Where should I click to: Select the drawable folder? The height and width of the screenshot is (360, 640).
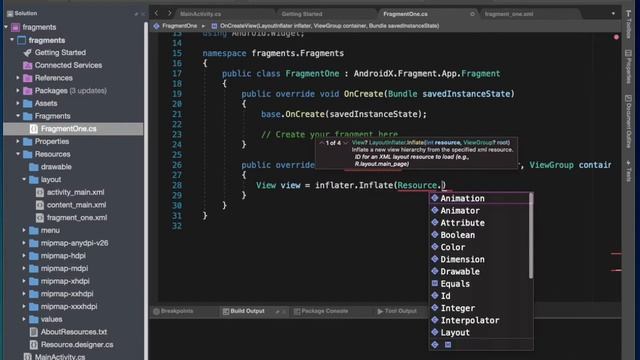[x=56, y=167]
